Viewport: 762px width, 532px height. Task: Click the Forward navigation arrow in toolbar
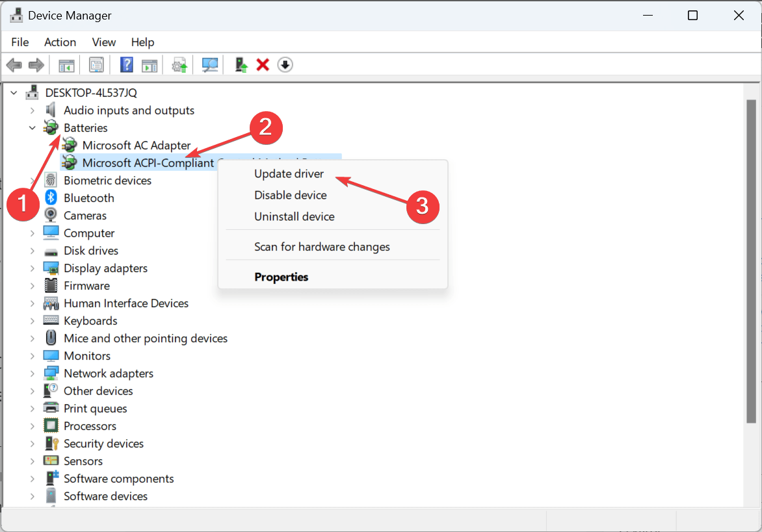(x=36, y=64)
